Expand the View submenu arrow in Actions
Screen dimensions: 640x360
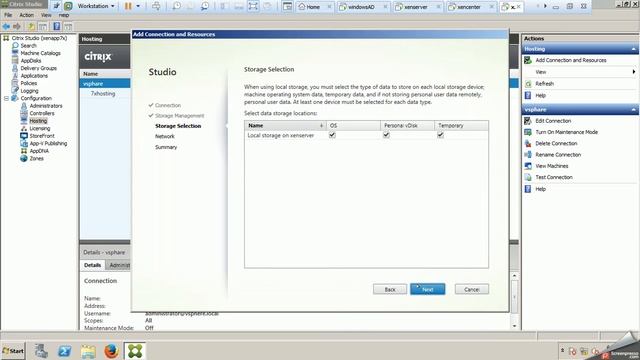click(x=633, y=72)
